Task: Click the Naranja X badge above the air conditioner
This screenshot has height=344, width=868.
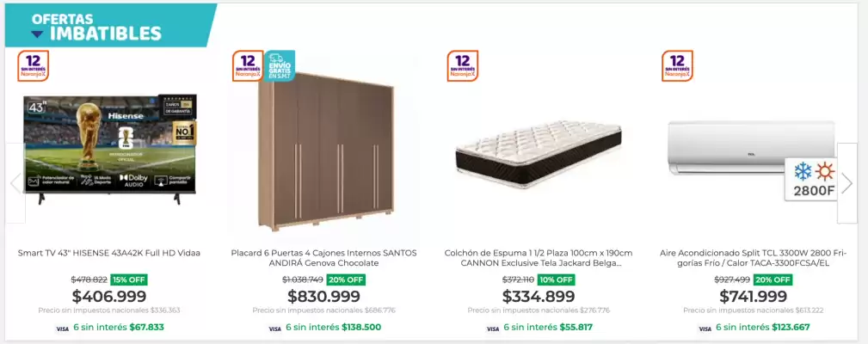Action: tap(677, 65)
